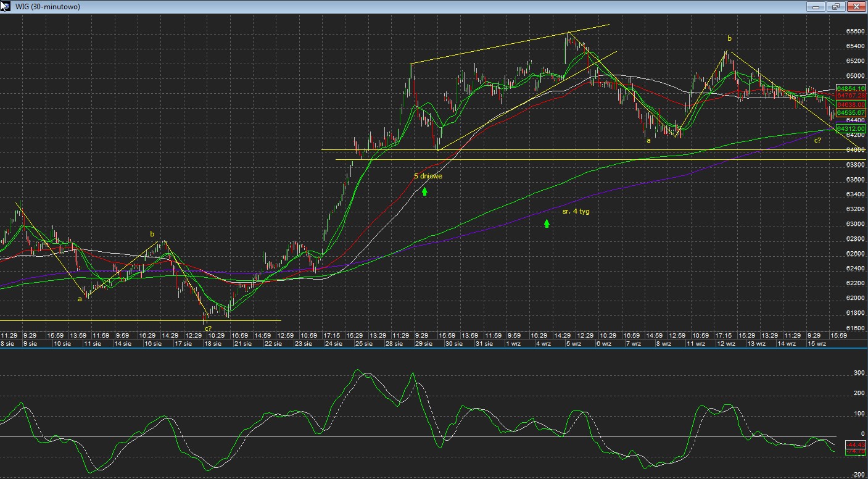Click the 63800 price axis label
Viewport: 868px width, 479px height.
coord(854,165)
